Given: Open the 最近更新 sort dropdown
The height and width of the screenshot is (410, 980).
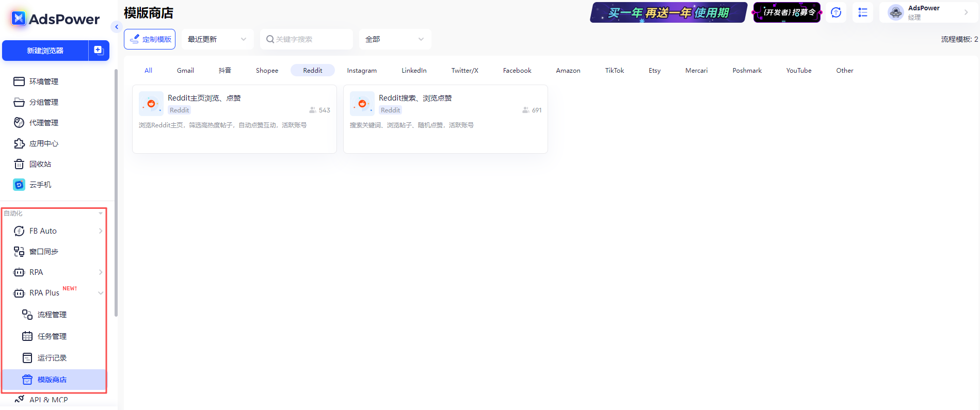Looking at the screenshot, I should [x=217, y=39].
